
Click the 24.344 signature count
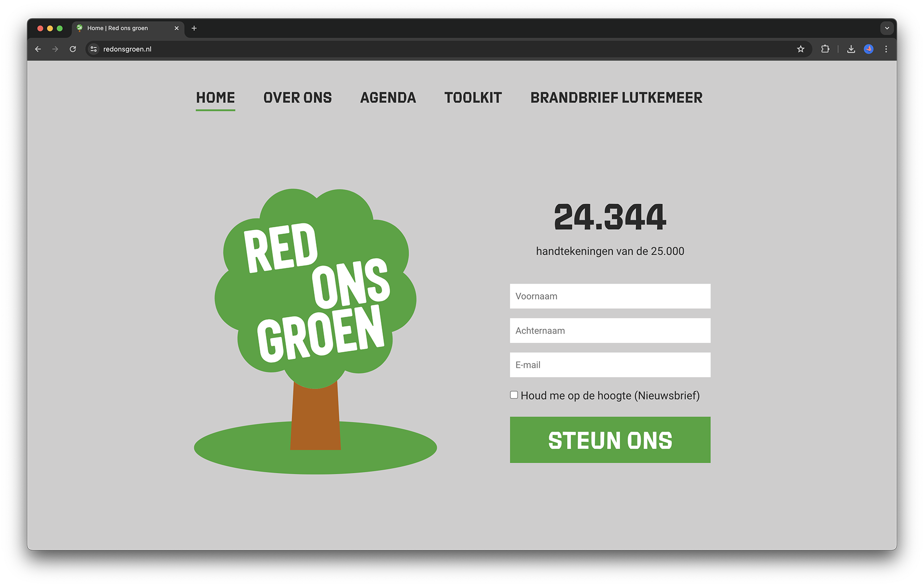pyautogui.click(x=610, y=217)
